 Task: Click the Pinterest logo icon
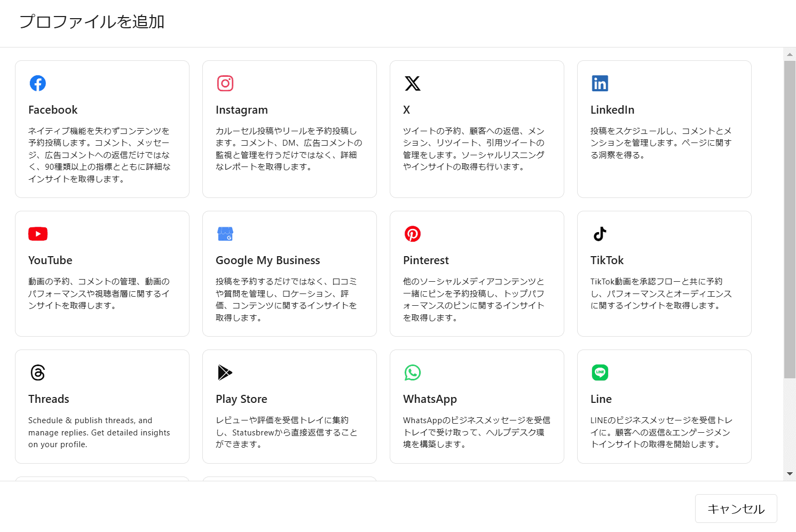pyautogui.click(x=413, y=234)
